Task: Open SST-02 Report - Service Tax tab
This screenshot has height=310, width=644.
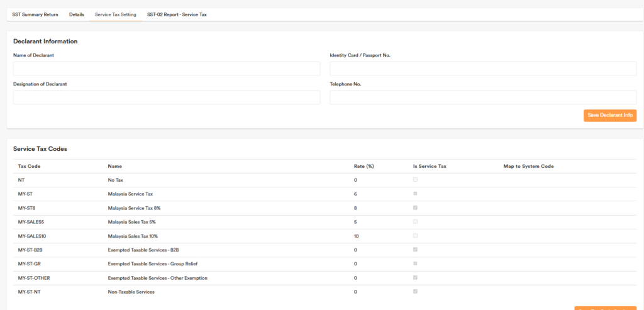Action: (177, 14)
